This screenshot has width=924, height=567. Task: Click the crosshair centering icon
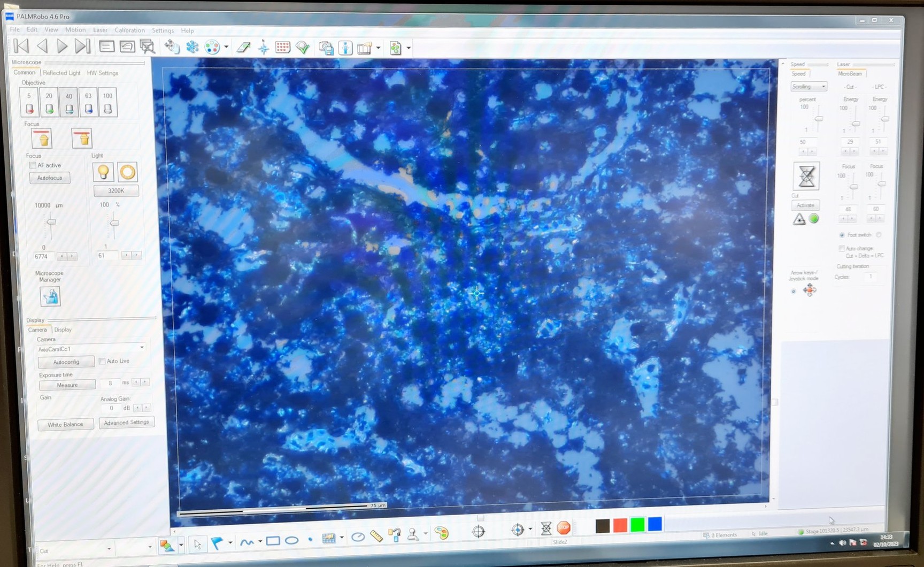pos(478,531)
